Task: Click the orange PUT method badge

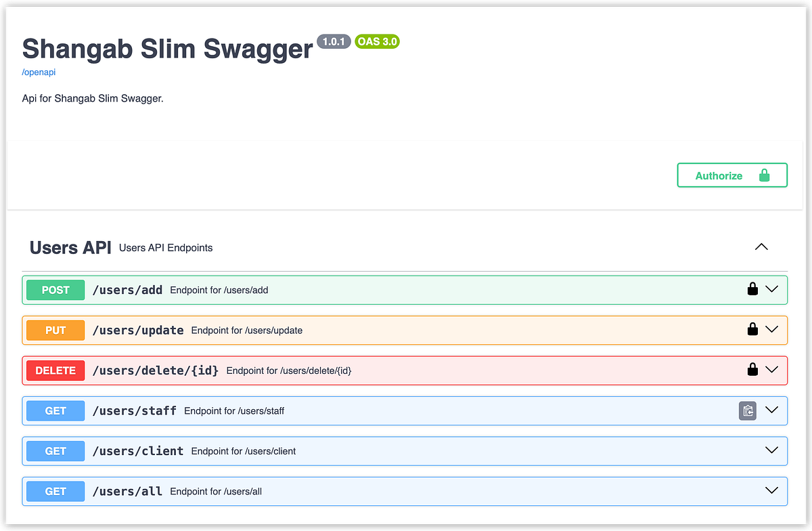Action: (55, 330)
